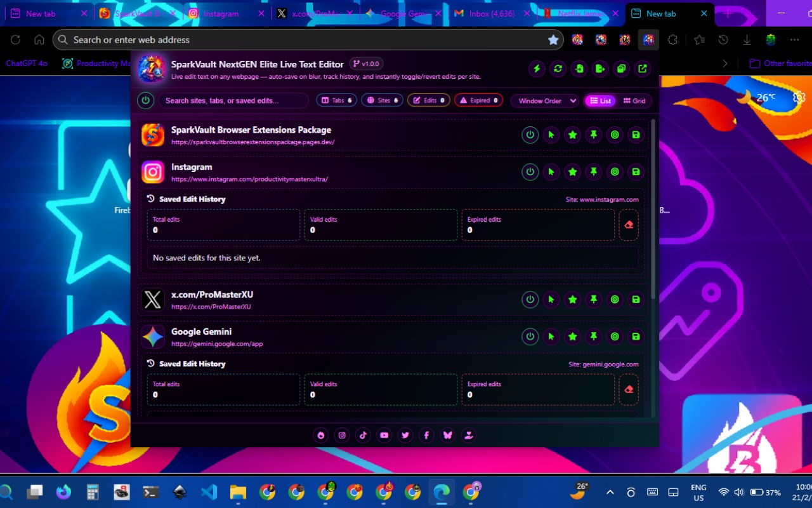Switch to List view
812x508 pixels.
600,100
